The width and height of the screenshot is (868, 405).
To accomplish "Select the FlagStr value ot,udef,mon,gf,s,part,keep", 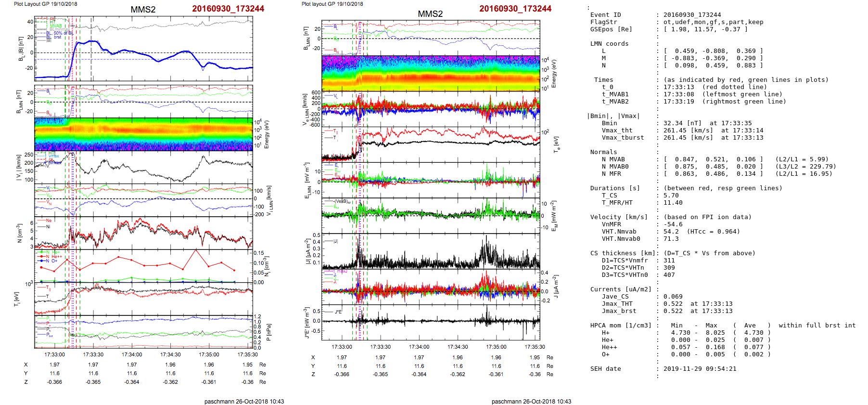I will click(713, 22).
